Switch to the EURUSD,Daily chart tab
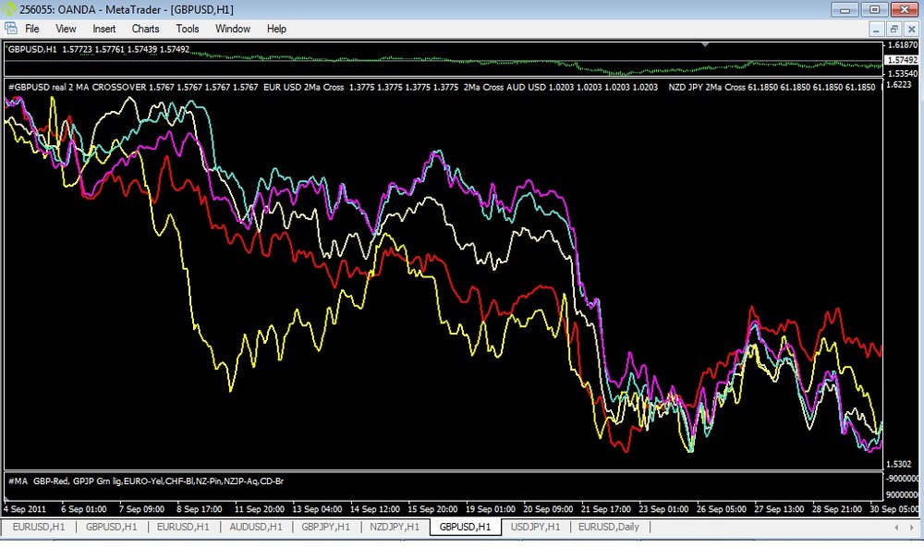The height and width of the screenshot is (560, 924). click(609, 527)
